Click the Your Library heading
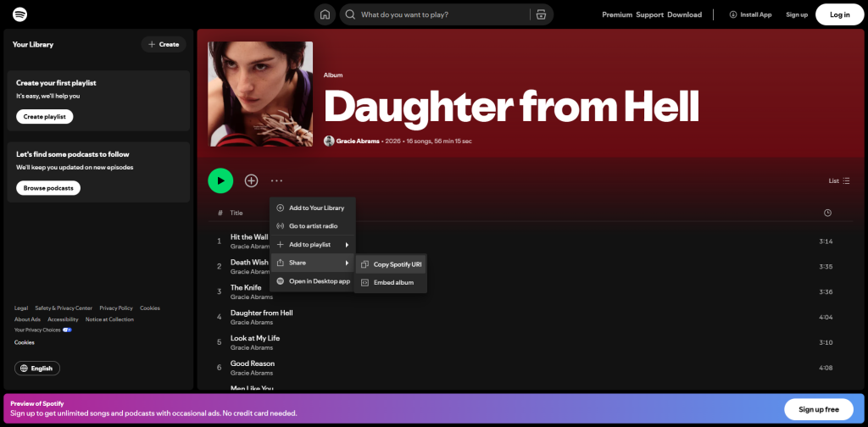 [33, 44]
